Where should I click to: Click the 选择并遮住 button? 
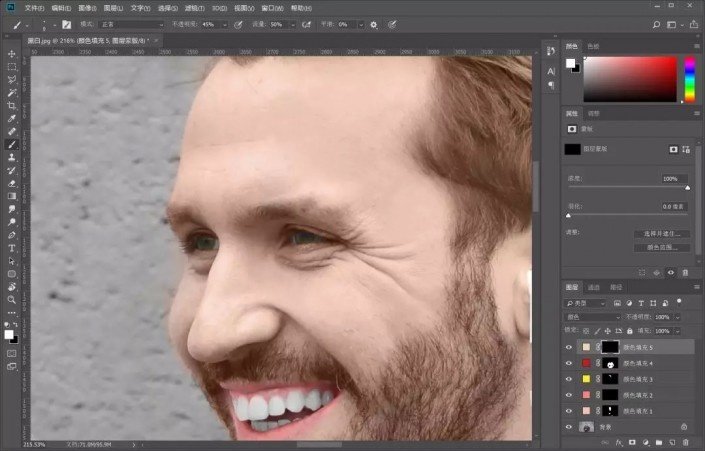click(x=661, y=234)
